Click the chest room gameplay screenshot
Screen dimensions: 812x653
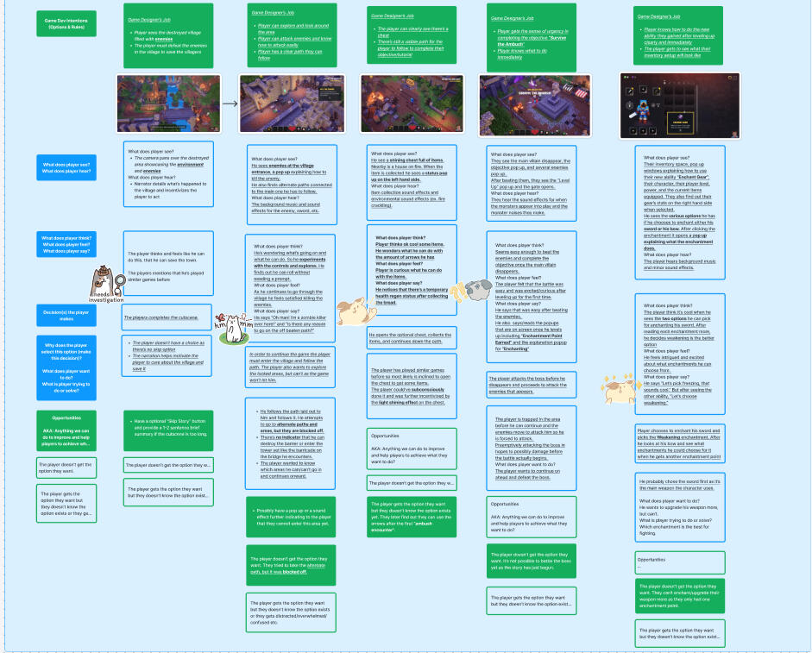click(412, 103)
